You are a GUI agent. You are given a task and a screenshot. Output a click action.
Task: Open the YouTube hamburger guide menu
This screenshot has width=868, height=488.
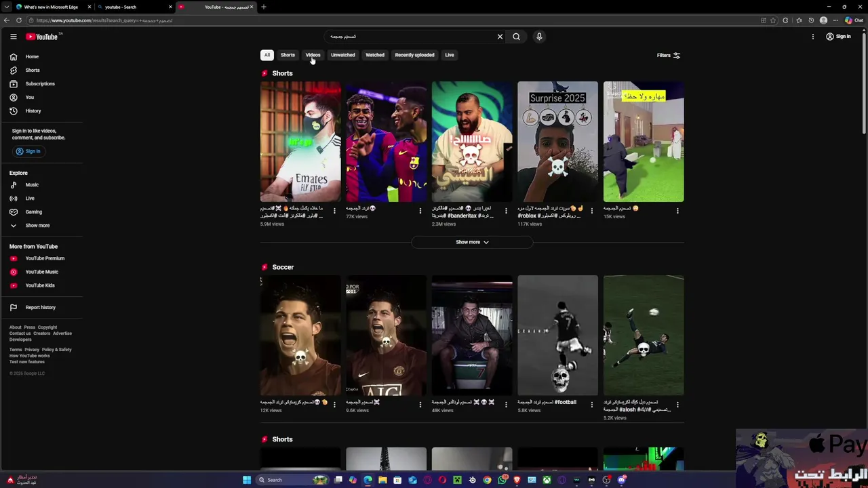click(x=13, y=37)
